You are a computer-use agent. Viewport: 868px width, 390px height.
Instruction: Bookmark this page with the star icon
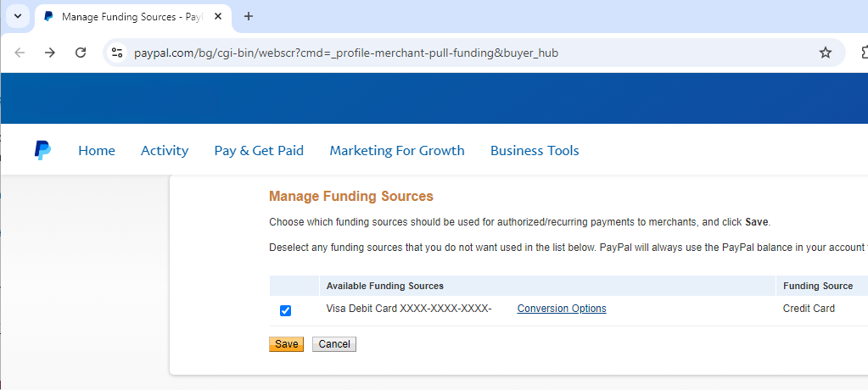coord(826,53)
